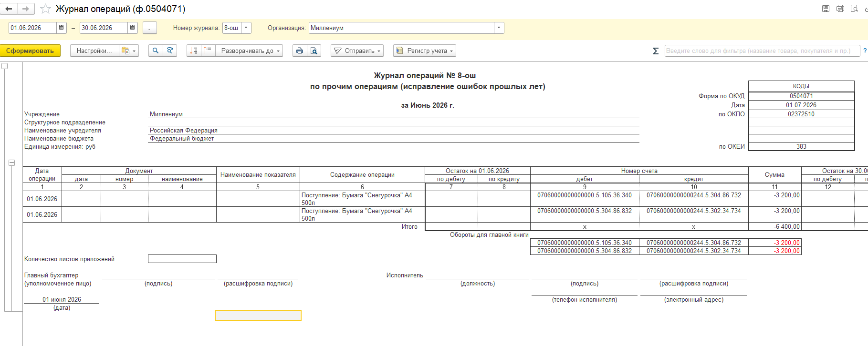Image resolution: width=868 pixels, height=346 pixels.
Task: Go back with the left arrow
Action: [x=9, y=9]
